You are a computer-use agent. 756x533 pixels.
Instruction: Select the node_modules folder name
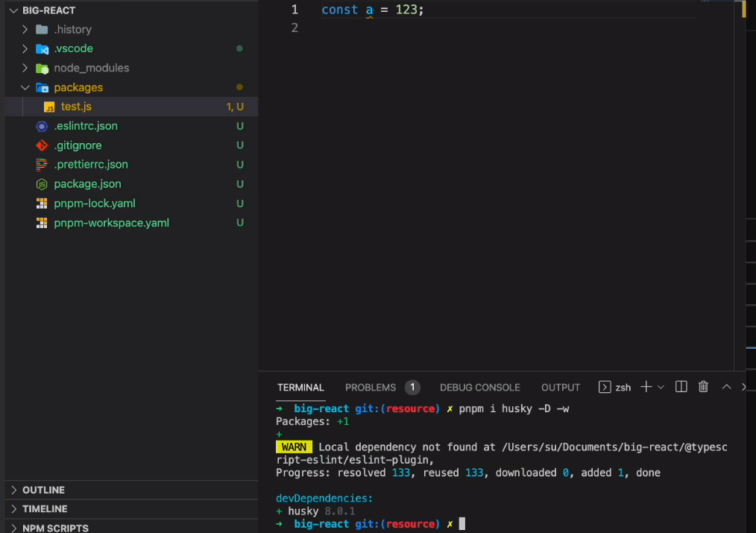point(92,68)
